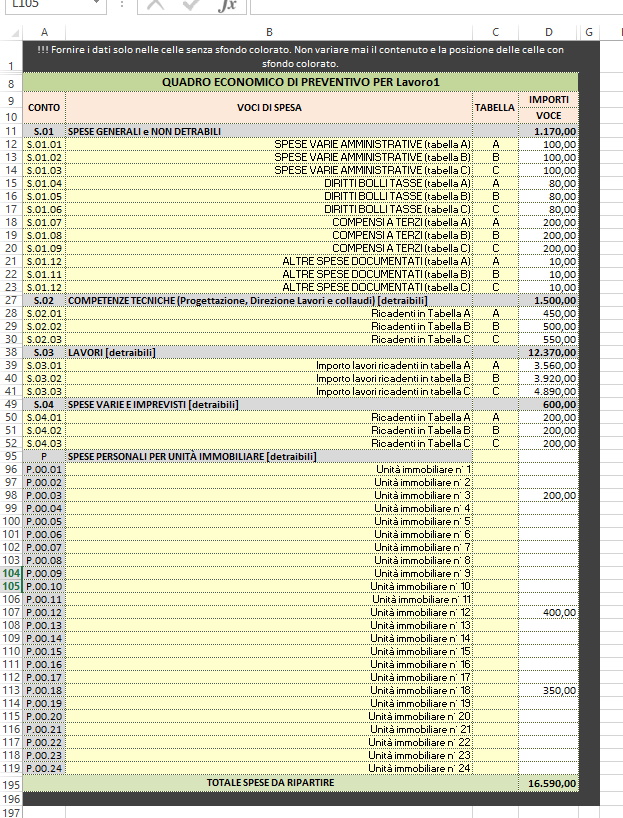
Task: Click the 4.890,00 amount cell
Action: click(x=548, y=392)
